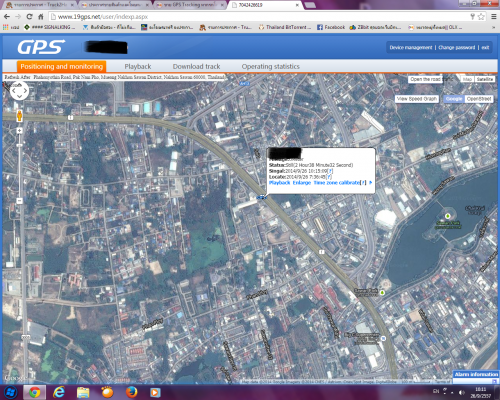
Task: Open the Chrome menu icon
Action: (x=494, y=16)
